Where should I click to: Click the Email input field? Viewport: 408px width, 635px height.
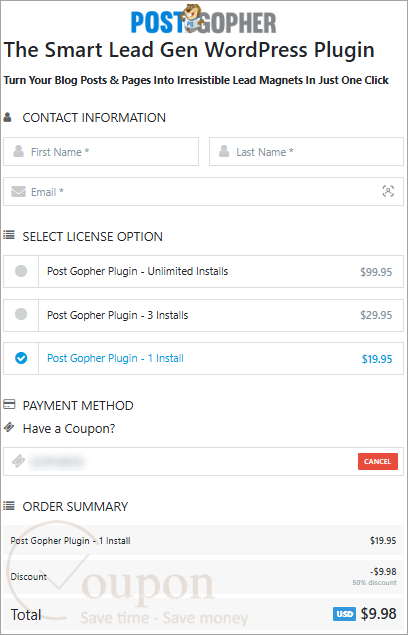pos(203,191)
